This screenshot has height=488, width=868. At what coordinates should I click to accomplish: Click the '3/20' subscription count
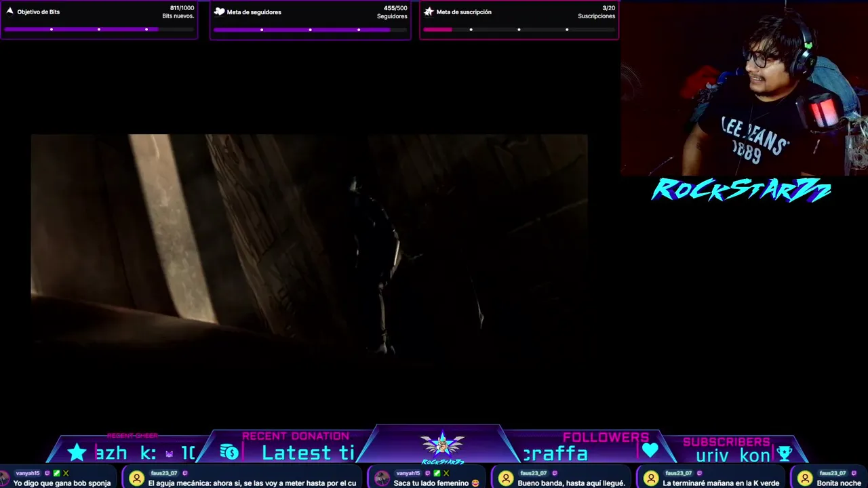(608, 8)
